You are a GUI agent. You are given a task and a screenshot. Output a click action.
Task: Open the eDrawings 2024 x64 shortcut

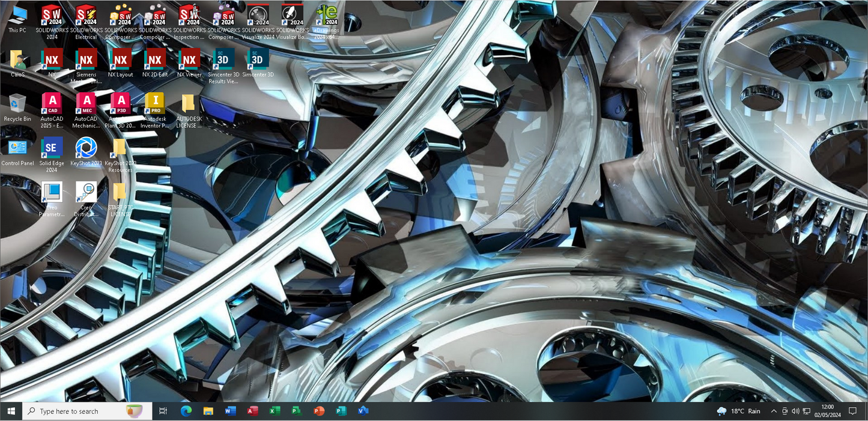coord(327,22)
